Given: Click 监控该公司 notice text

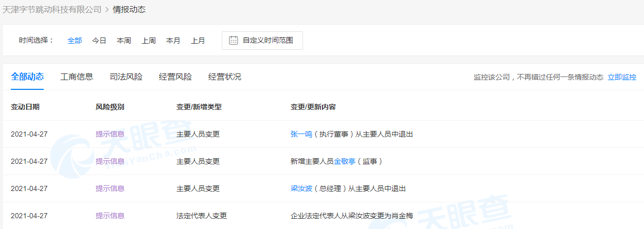Looking at the screenshot, I should tap(539, 78).
